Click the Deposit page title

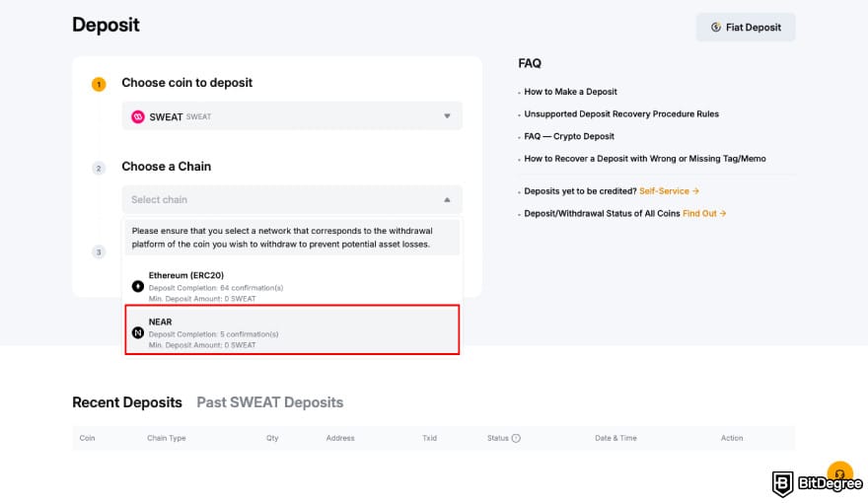pyautogui.click(x=106, y=25)
